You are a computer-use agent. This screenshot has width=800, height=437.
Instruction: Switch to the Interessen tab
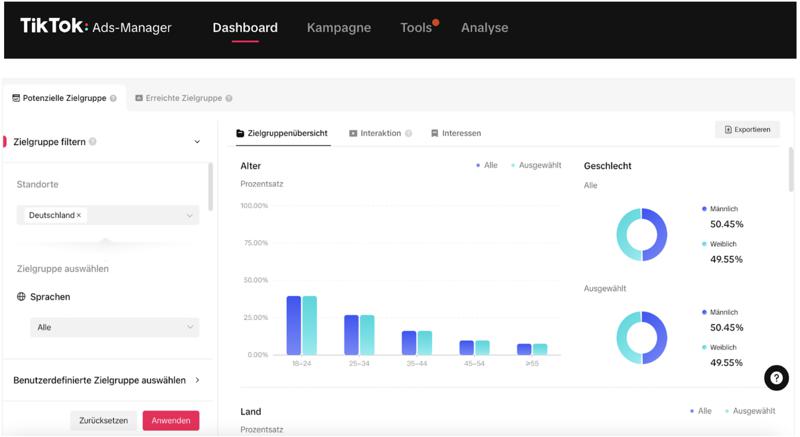click(x=456, y=133)
